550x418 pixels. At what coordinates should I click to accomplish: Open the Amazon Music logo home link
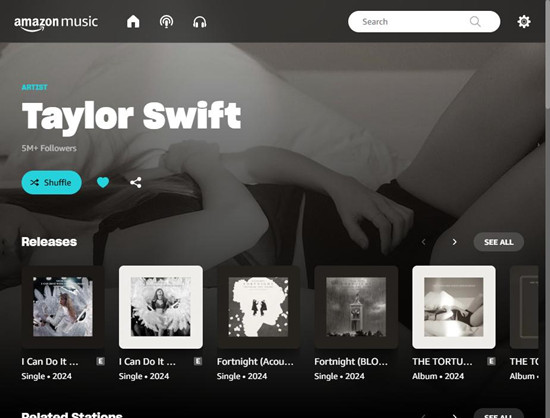pos(56,23)
